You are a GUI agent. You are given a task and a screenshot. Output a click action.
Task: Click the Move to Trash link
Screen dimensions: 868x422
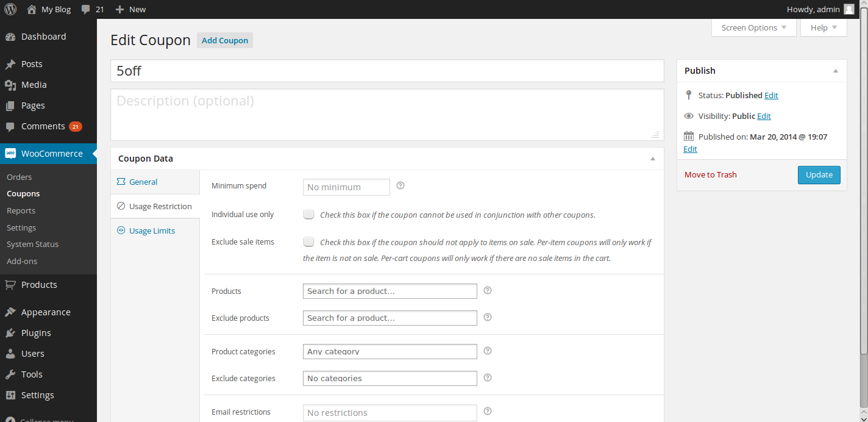coord(710,174)
